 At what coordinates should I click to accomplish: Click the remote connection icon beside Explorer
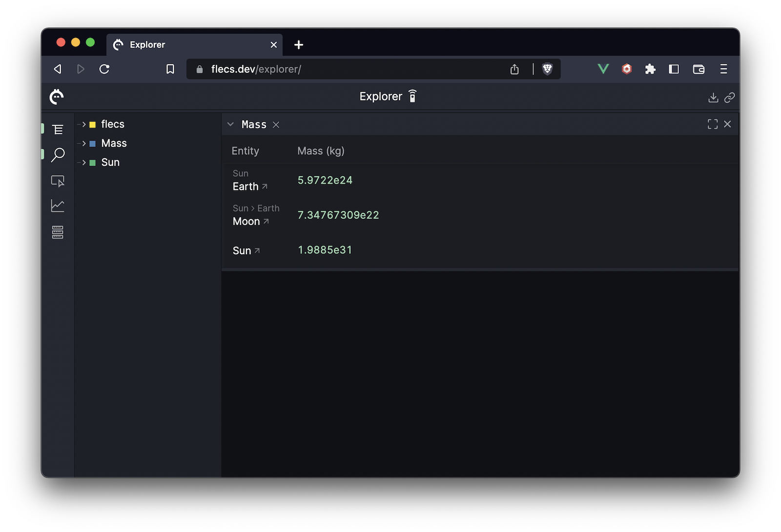tap(412, 97)
